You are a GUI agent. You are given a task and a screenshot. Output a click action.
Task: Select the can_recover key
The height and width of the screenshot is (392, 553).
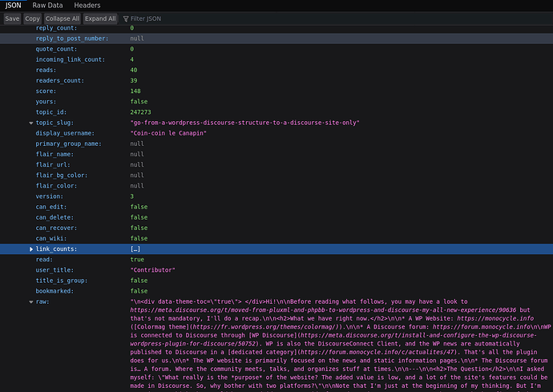[56, 228]
